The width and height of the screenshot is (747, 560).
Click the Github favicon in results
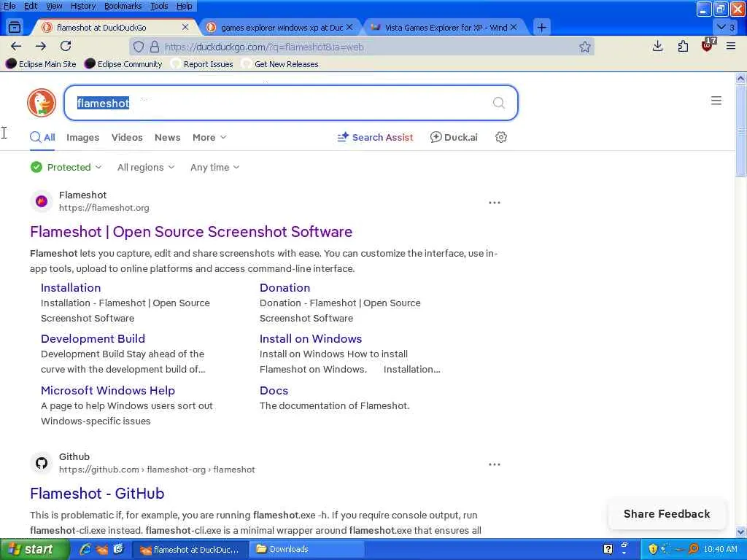42,463
